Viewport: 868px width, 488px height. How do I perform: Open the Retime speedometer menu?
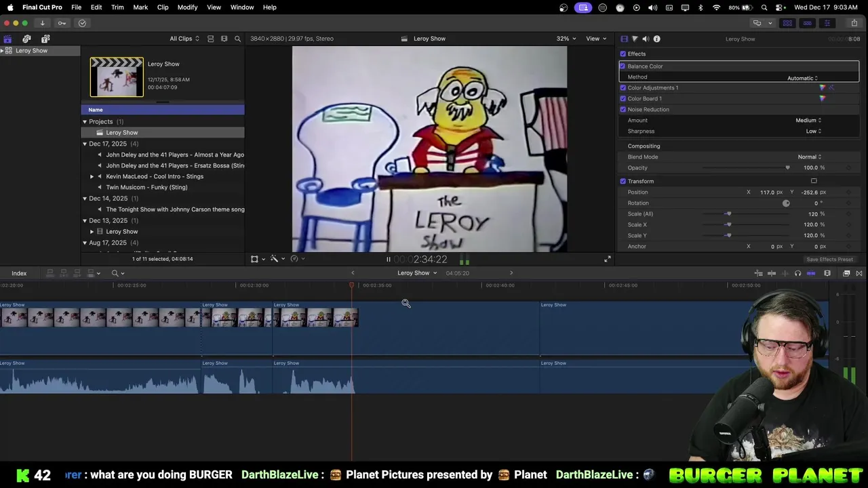tap(296, 259)
